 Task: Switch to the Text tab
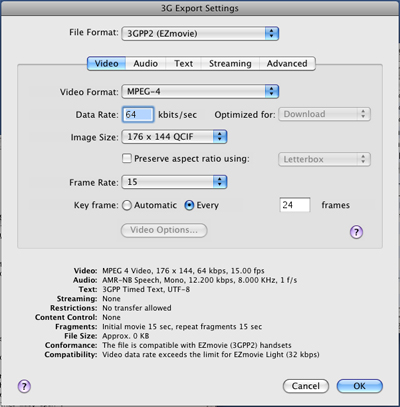point(183,63)
